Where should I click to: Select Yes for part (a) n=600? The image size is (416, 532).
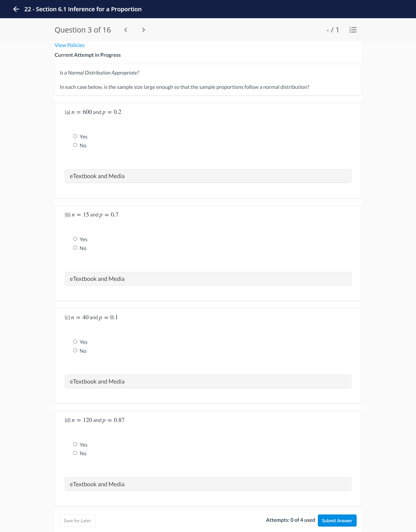tap(75, 136)
